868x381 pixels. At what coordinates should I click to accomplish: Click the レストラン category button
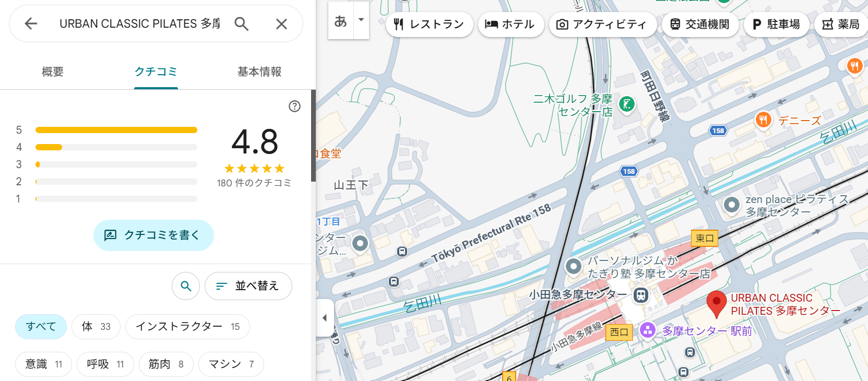429,25
